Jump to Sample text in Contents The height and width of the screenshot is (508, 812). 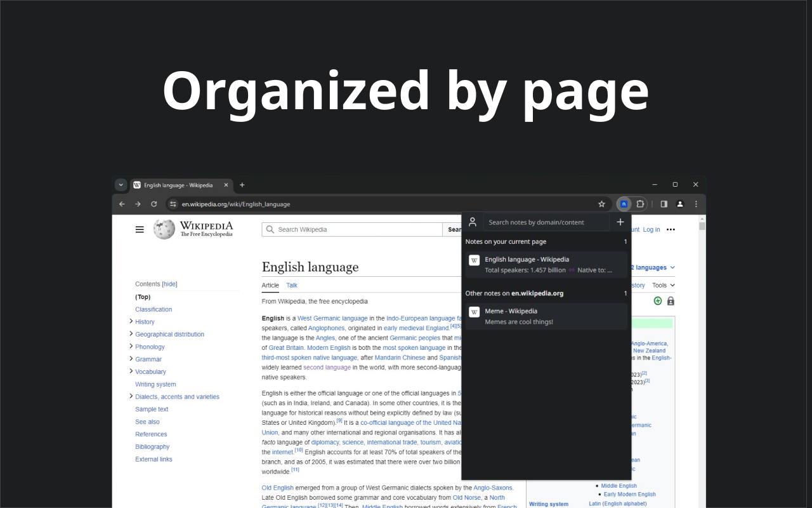pyautogui.click(x=152, y=409)
